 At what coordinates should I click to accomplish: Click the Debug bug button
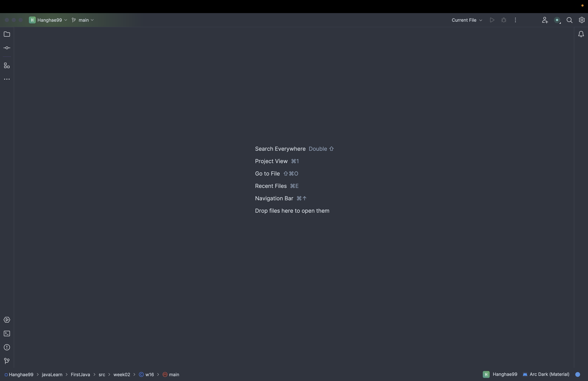pos(504,20)
